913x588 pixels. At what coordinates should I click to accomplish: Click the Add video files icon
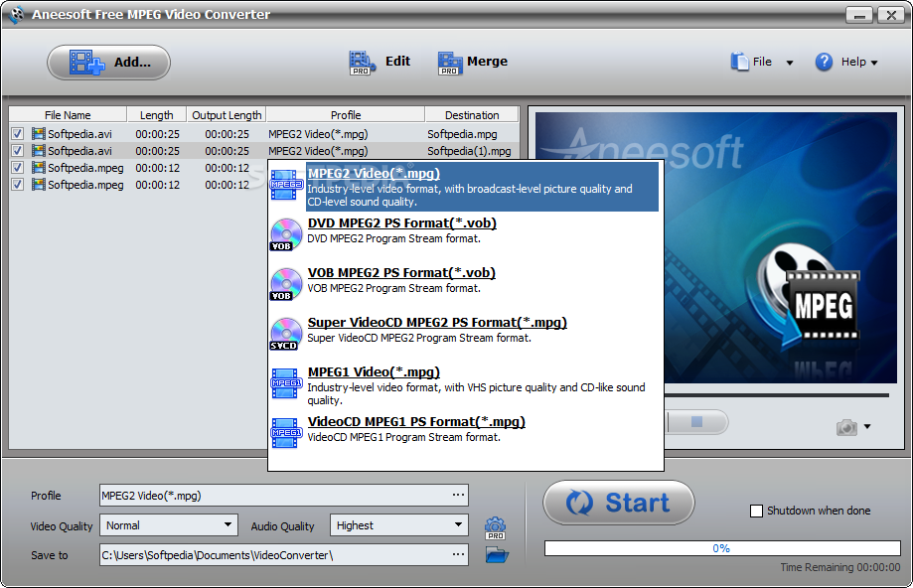86,63
